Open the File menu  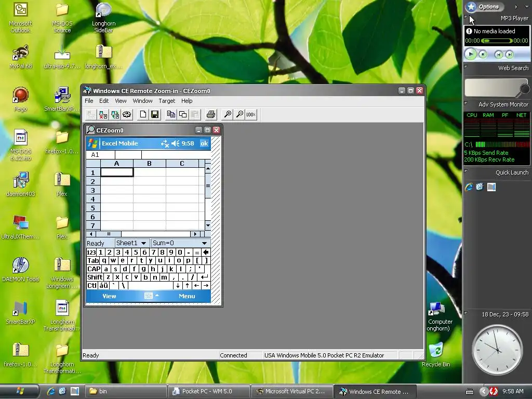[89, 101]
